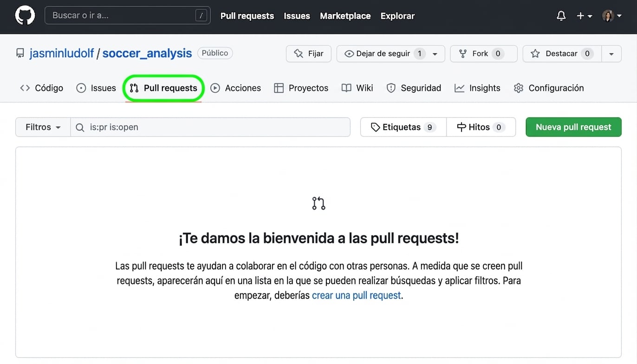Open the Proyectos tab
Screen dimensions: 637x364
(x=301, y=88)
